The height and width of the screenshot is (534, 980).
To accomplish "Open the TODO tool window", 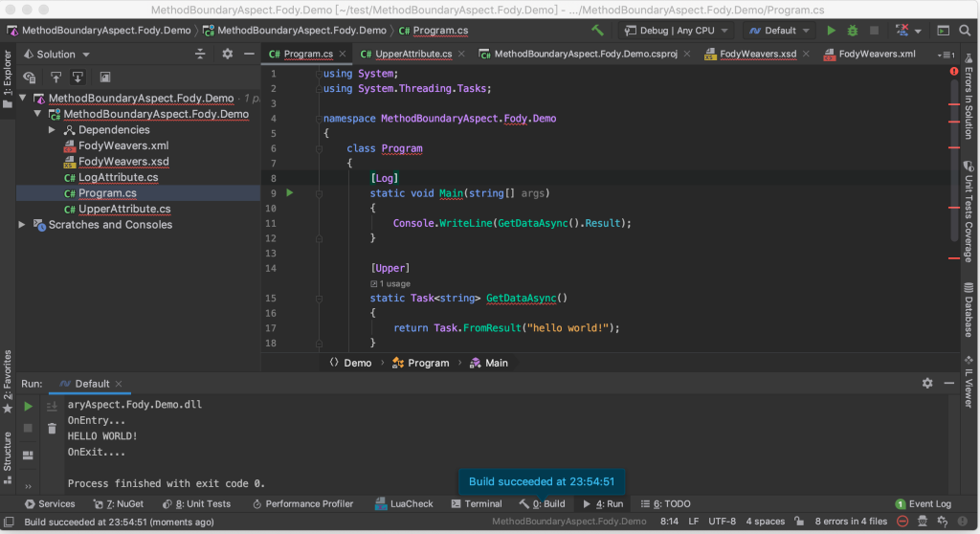I will (666, 504).
